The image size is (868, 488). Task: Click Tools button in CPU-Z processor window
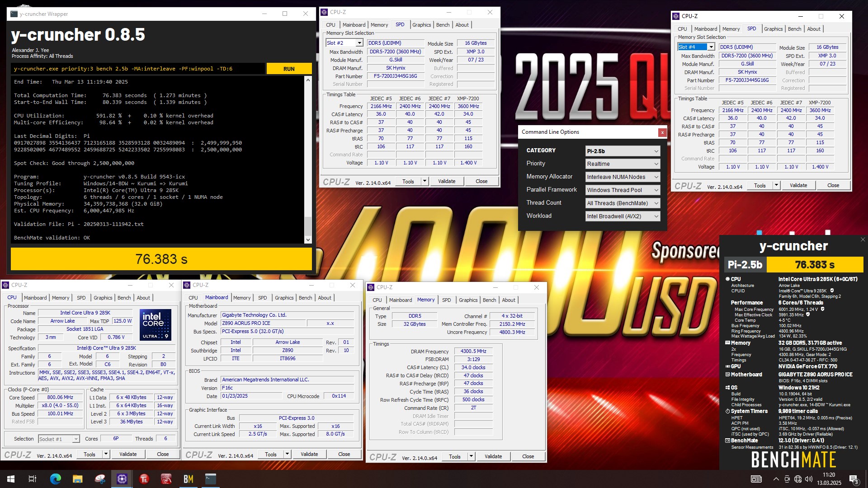[x=90, y=455]
